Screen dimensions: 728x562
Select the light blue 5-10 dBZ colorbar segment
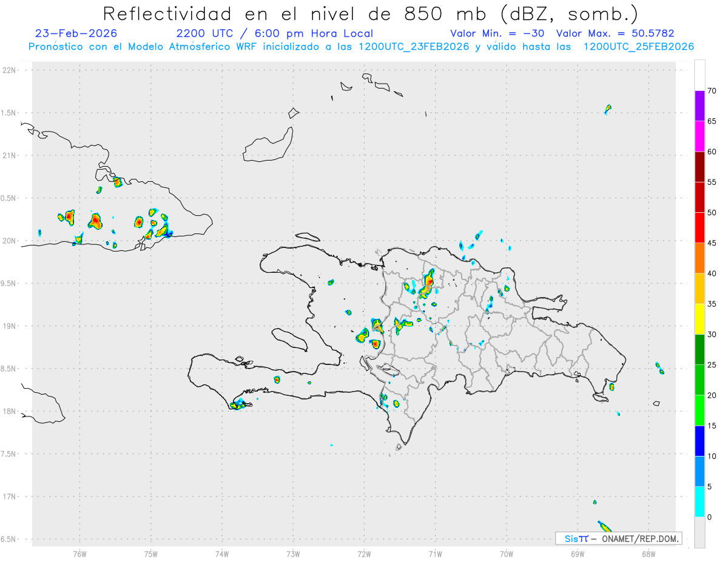tap(699, 471)
